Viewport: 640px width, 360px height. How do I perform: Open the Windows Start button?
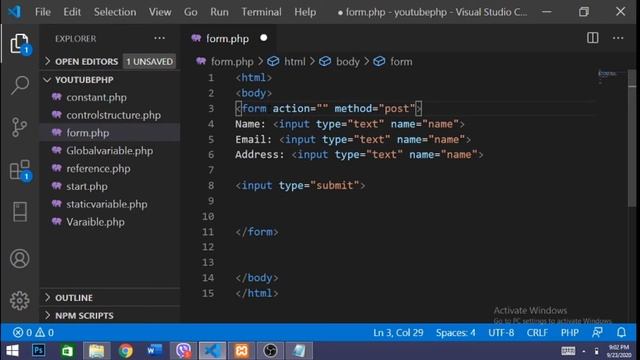click(12, 351)
